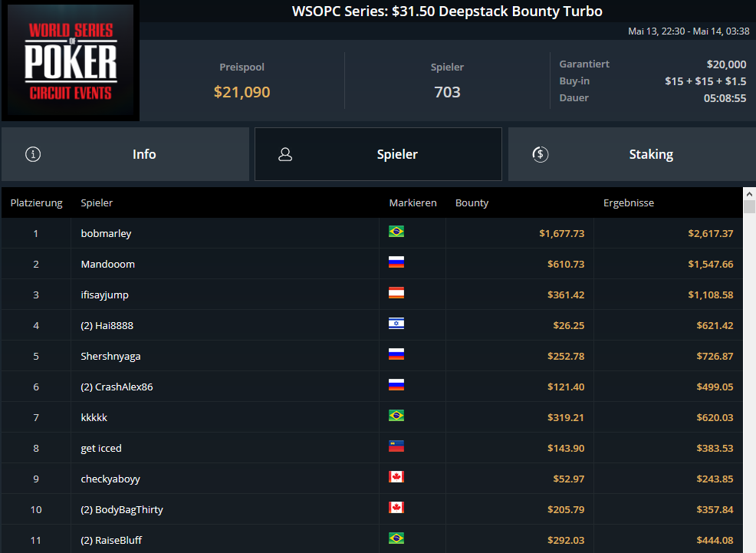Click the dollar coin icon on Staking tab
The height and width of the screenshot is (553, 756).
point(540,154)
